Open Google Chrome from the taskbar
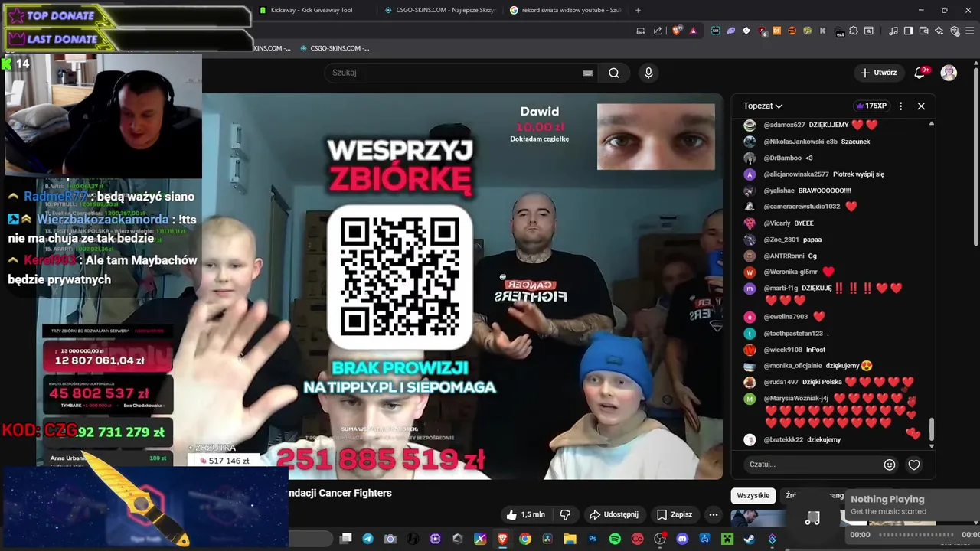980x551 pixels. click(525, 539)
